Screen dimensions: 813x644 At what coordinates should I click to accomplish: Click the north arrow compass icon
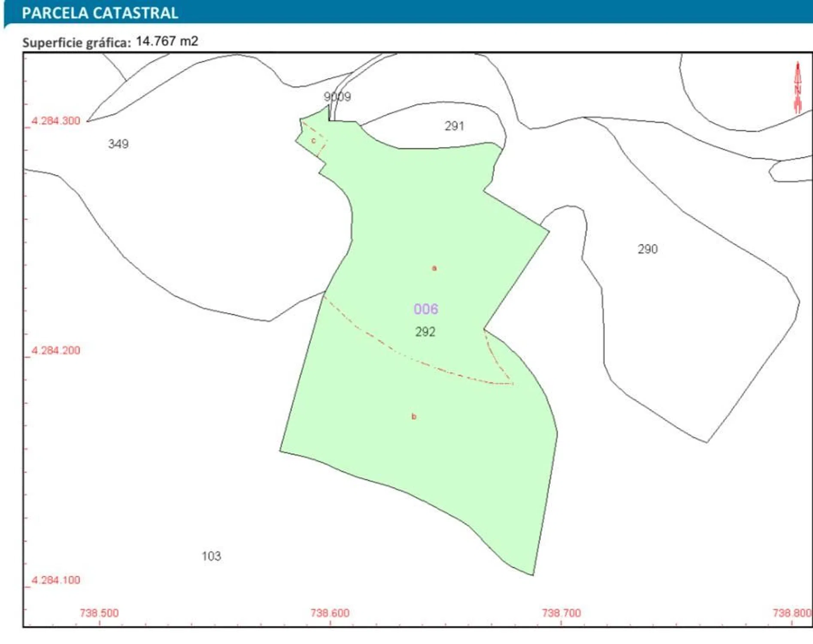tap(798, 88)
